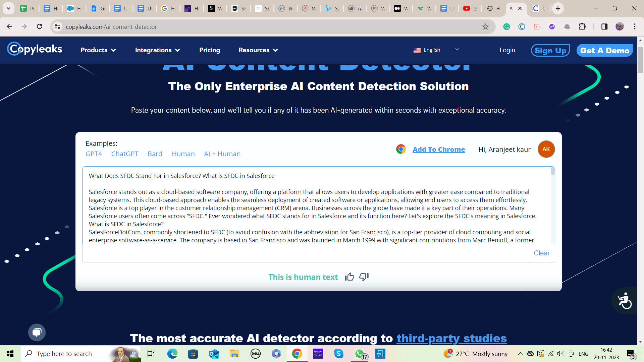Expand the Resources menu
This screenshot has width=644, height=362.
click(258, 50)
